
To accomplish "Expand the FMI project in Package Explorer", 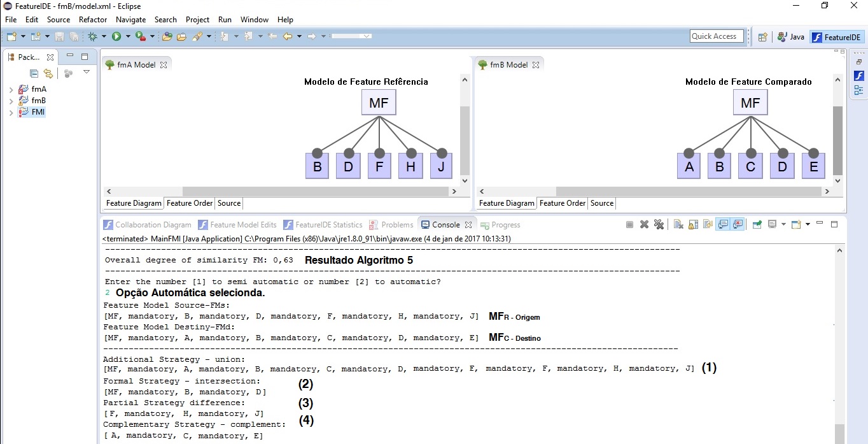I will pyautogui.click(x=11, y=113).
